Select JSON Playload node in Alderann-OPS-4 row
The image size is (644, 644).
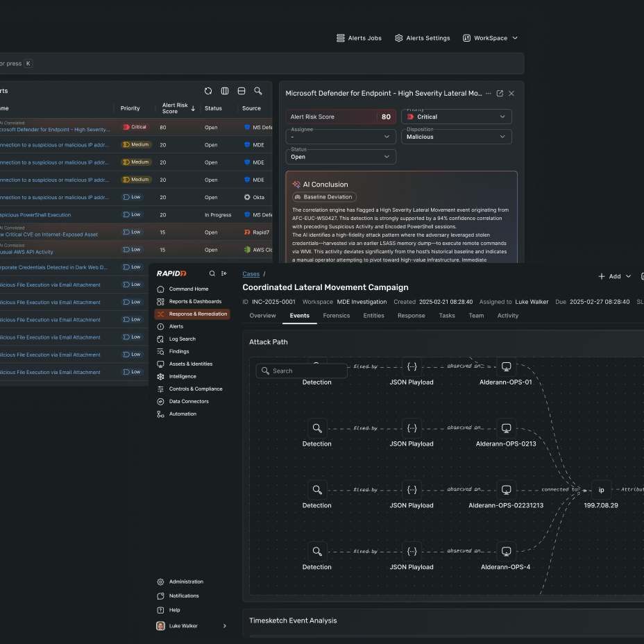(412, 552)
